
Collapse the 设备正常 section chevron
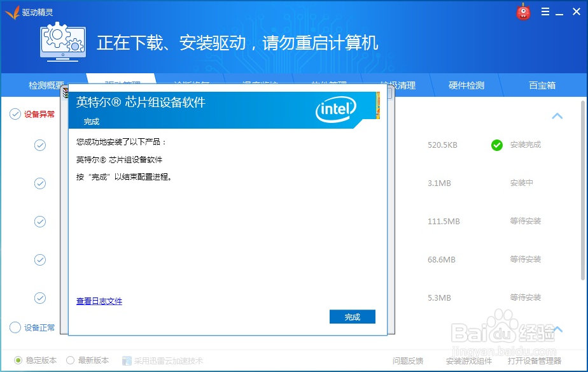tap(558, 329)
